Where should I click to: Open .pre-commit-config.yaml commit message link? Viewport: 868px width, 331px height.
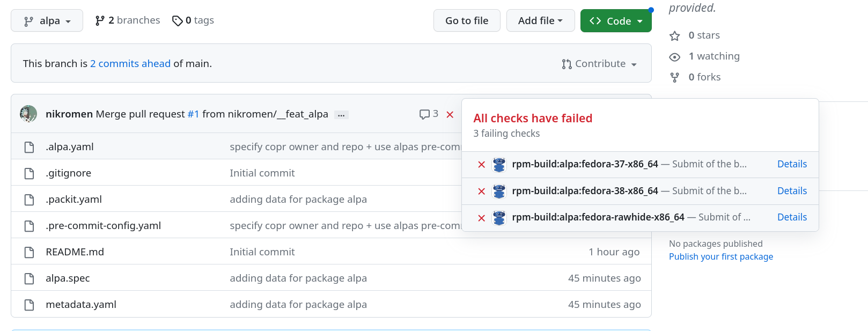(x=345, y=225)
